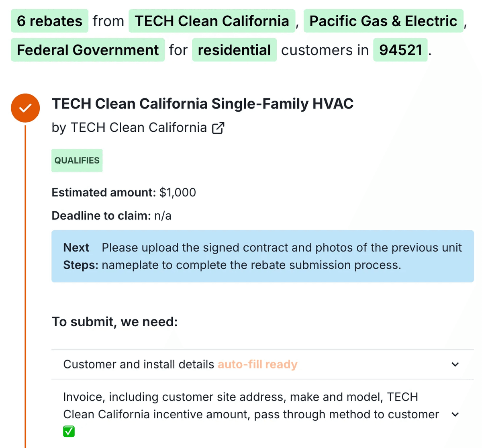The height and width of the screenshot is (448, 482).
Task: Select the '6 rebates' filter chip
Action: (x=49, y=21)
